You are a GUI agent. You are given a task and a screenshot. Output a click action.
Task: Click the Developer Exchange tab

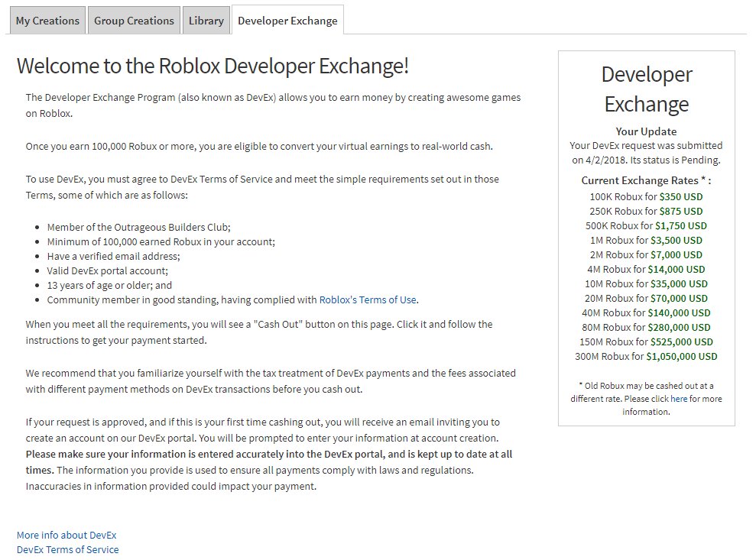pos(288,20)
